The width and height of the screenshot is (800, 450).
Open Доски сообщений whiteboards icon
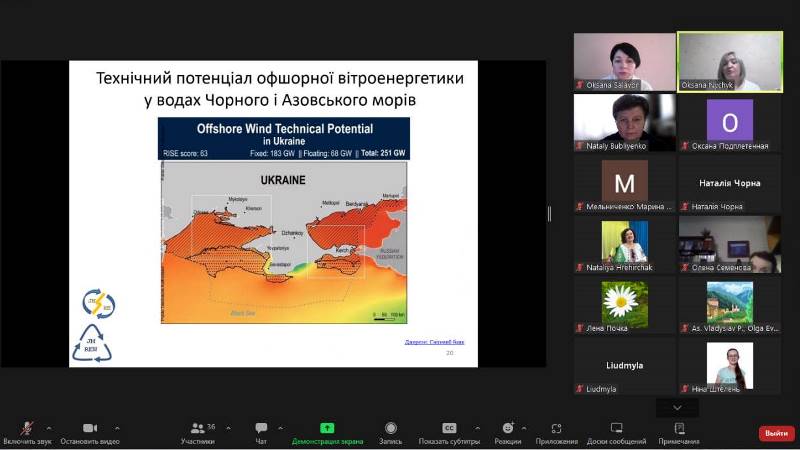tap(616, 428)
